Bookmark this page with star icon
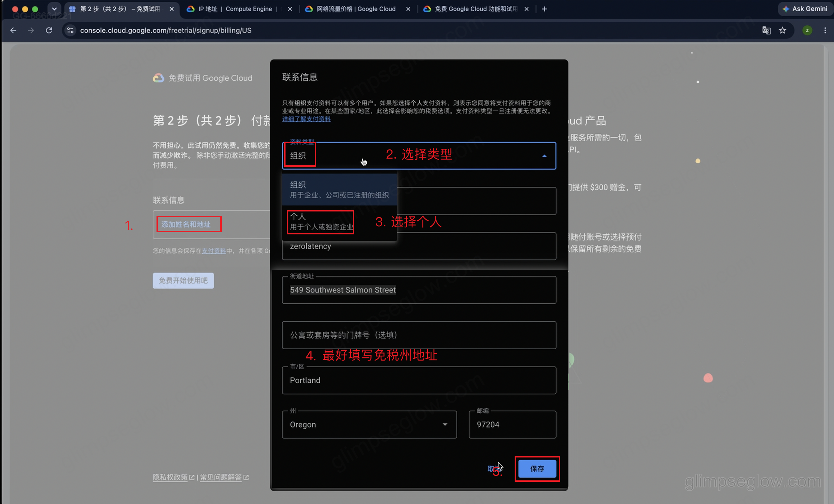The image size is (834, 504). (x=783, y=30)
